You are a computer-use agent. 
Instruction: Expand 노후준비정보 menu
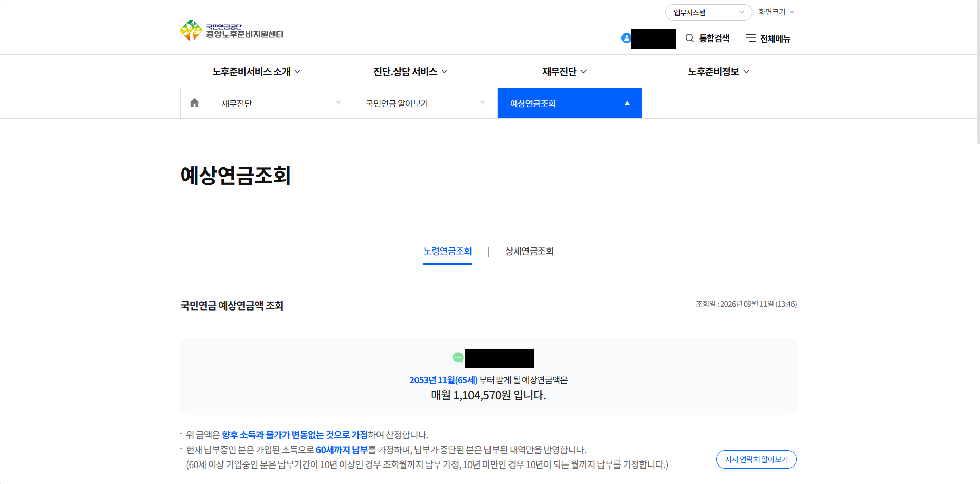pyautogui.click(x=719, y=72)
